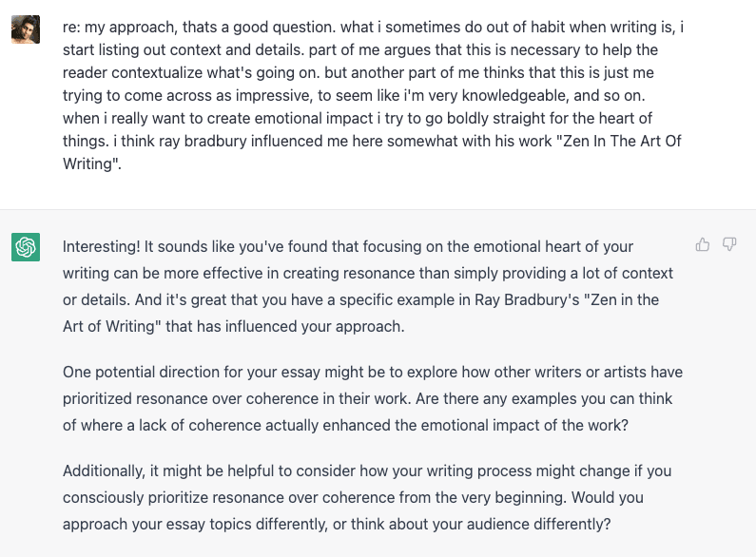Image resolution: width=756 pixels, height=557 pixels.
Task: Click the ChatGPT logo avatar
Action: [x=26, y=248]
